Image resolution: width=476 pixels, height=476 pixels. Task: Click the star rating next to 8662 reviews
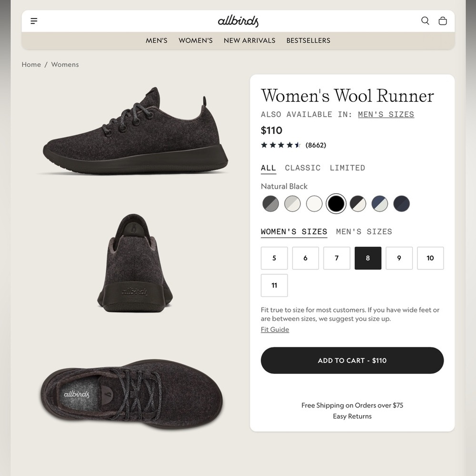[x=281, y=145]
